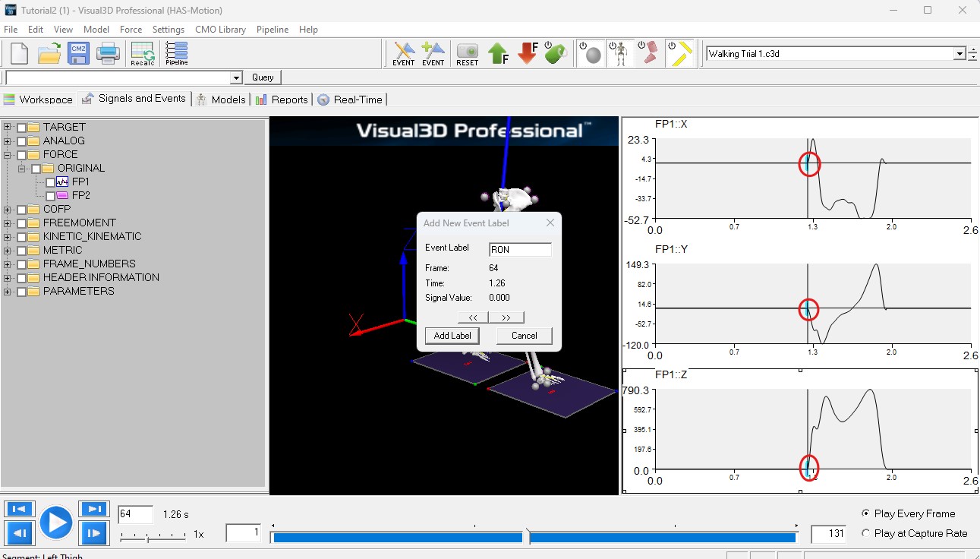Image resolution: width=980 pixels, height=559 pixels.
Task: Toggle the pink segment geometry icon
Action: click(649, 53)
